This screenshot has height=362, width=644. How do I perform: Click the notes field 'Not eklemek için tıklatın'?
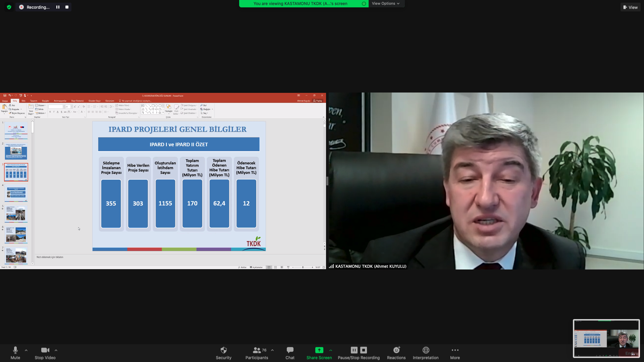(x=50, y=257)
